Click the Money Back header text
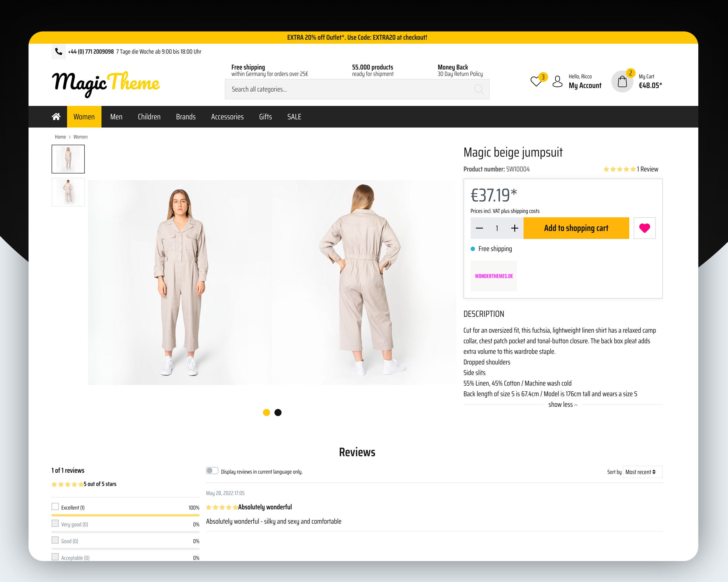Screen dimensions: 728x582 pyautogui.click(x=453, y=67)
